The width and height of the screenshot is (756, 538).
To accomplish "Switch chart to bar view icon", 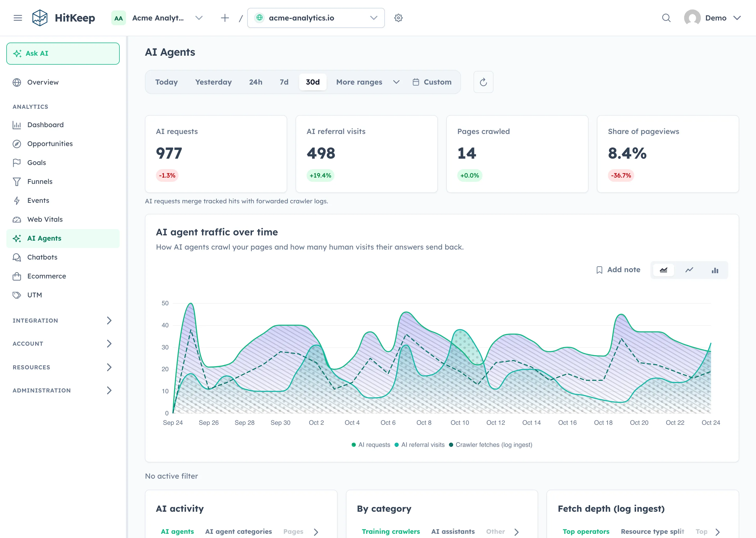I will [715, 270].
